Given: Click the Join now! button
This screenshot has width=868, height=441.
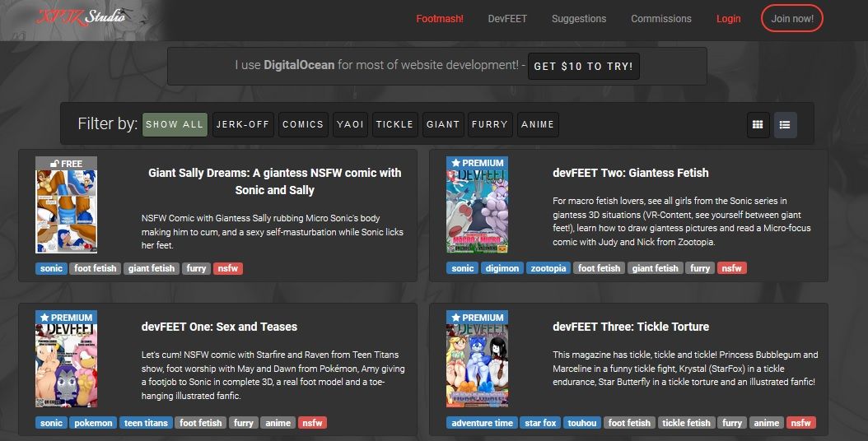Looking at the screenshot, I should [x=792, y=19].
